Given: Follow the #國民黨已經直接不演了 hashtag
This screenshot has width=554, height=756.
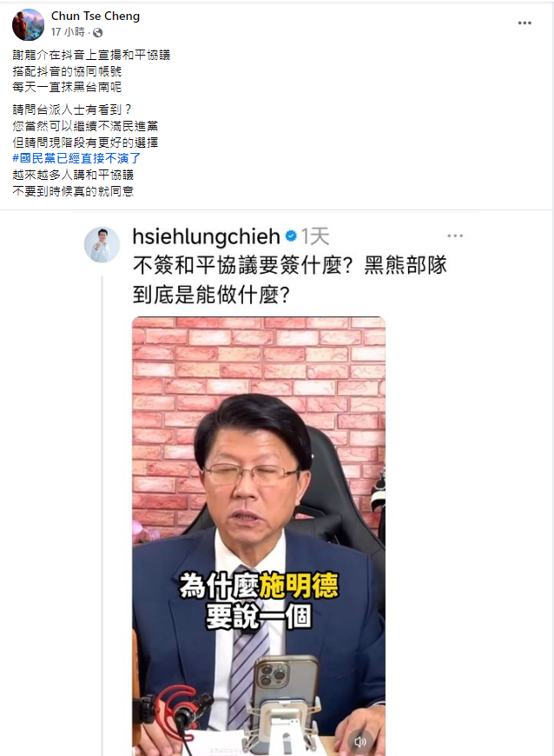Looking at the screenshot, I should [x=76, y=158].
